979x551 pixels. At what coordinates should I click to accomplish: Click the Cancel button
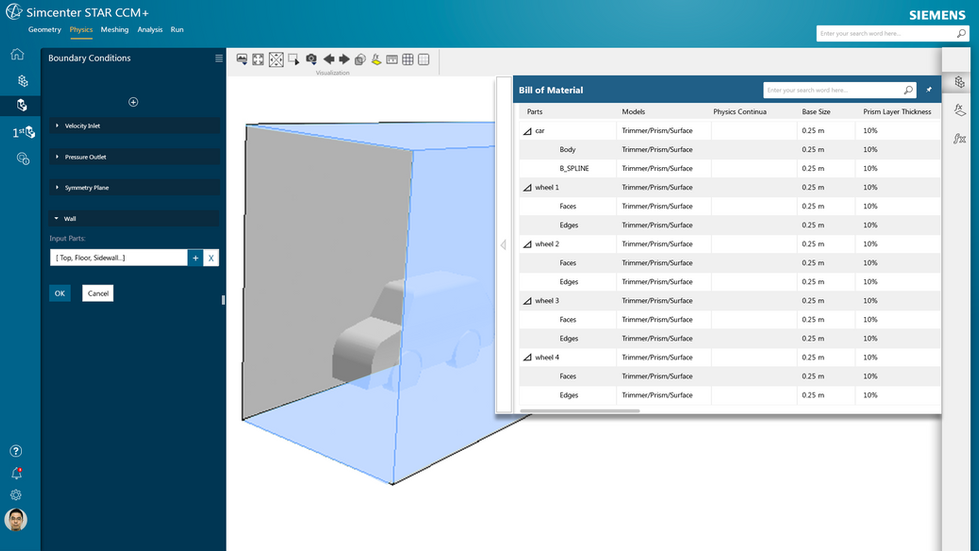coord(98,293)
